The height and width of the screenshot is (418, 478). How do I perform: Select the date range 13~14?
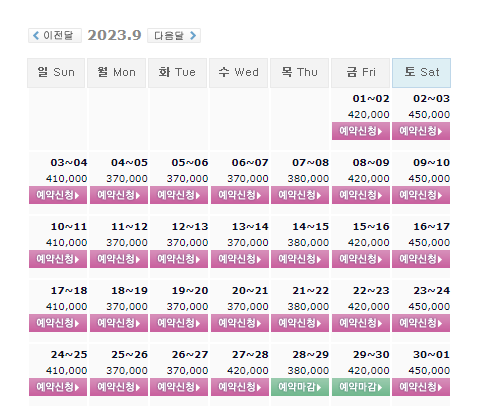pos(250,227)
